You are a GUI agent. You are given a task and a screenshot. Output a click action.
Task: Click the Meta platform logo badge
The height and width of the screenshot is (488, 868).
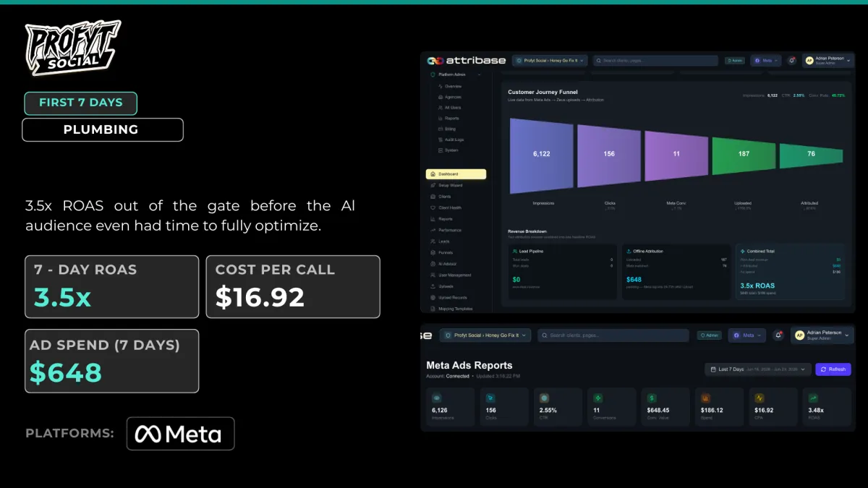[x=180, y=434]
